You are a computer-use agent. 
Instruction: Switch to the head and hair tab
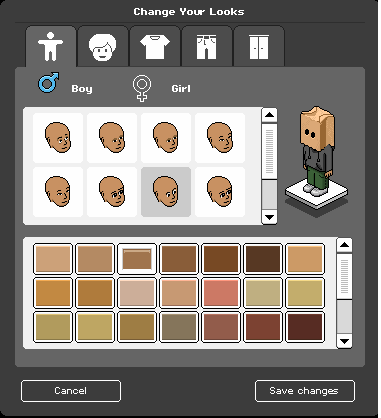(103, 46)
